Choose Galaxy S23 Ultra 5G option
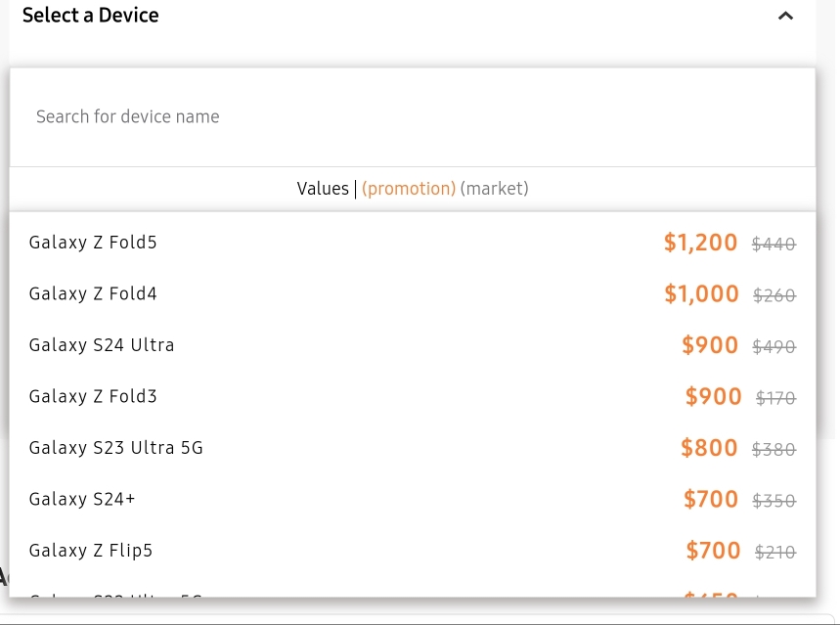The height and width of the screenshot is (625, 840). point(413,448)
